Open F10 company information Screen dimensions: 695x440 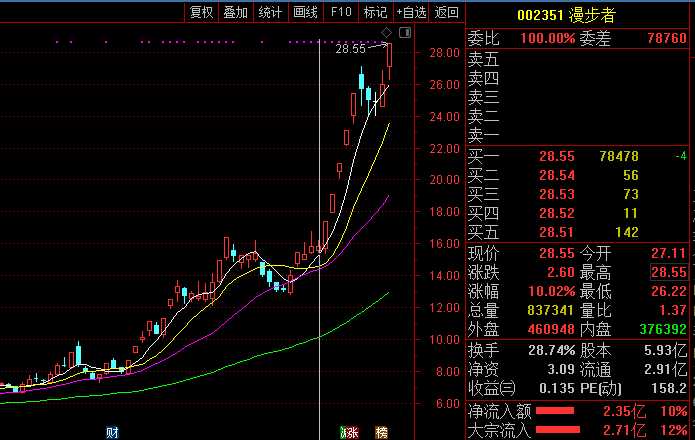[x=341, y=12]
